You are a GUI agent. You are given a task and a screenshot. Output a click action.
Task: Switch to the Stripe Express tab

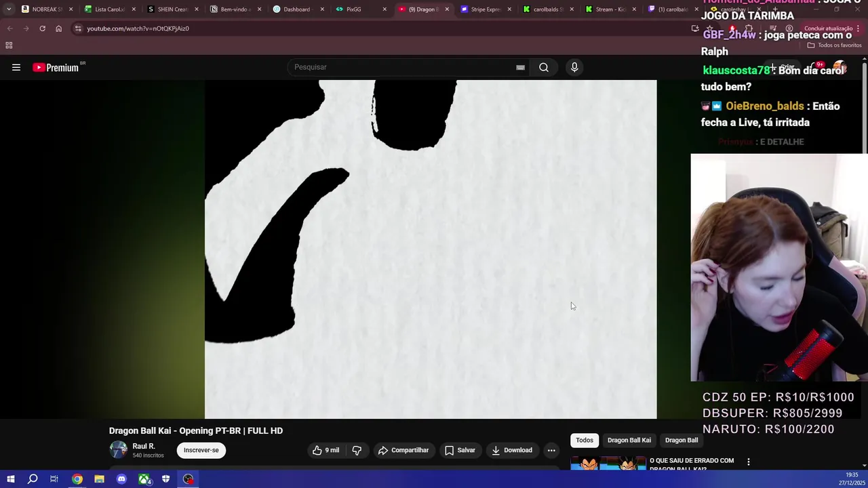tap(485, 9)
